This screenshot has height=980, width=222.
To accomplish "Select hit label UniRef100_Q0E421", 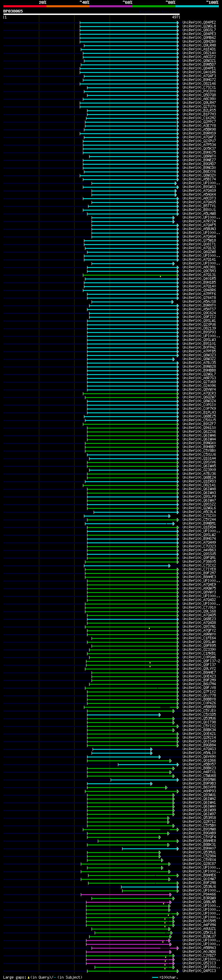I will point(199,734).
